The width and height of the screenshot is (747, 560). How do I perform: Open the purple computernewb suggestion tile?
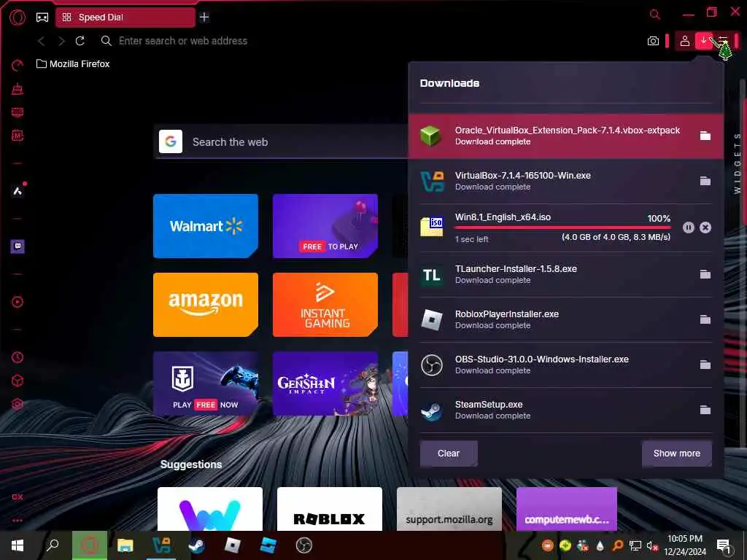pos(566,508)
